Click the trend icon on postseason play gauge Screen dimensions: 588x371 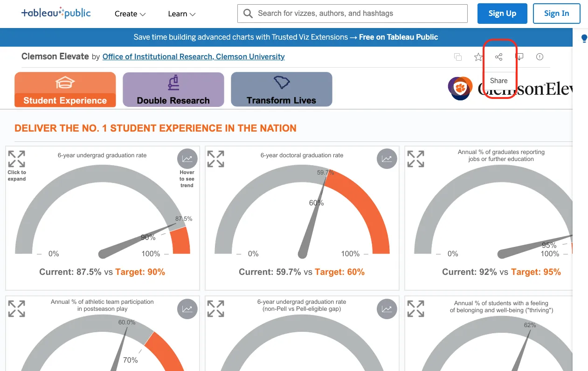187,308
